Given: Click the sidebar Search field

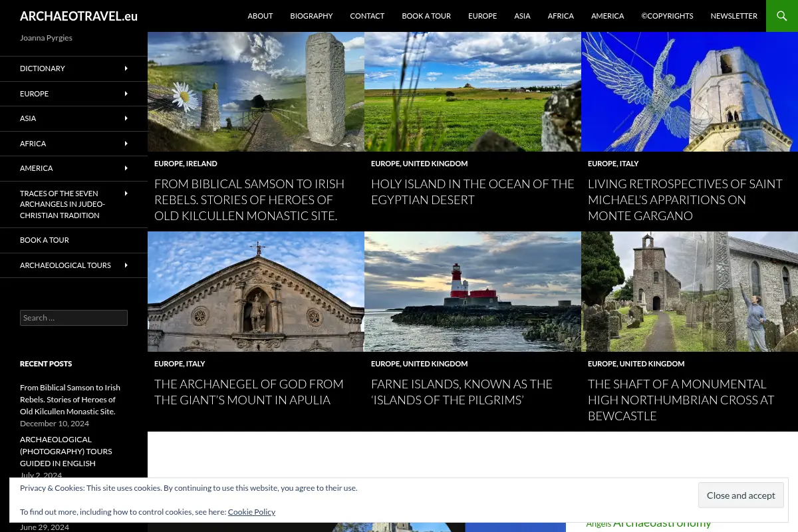Looking at the screenshot, I should point(74,318).
